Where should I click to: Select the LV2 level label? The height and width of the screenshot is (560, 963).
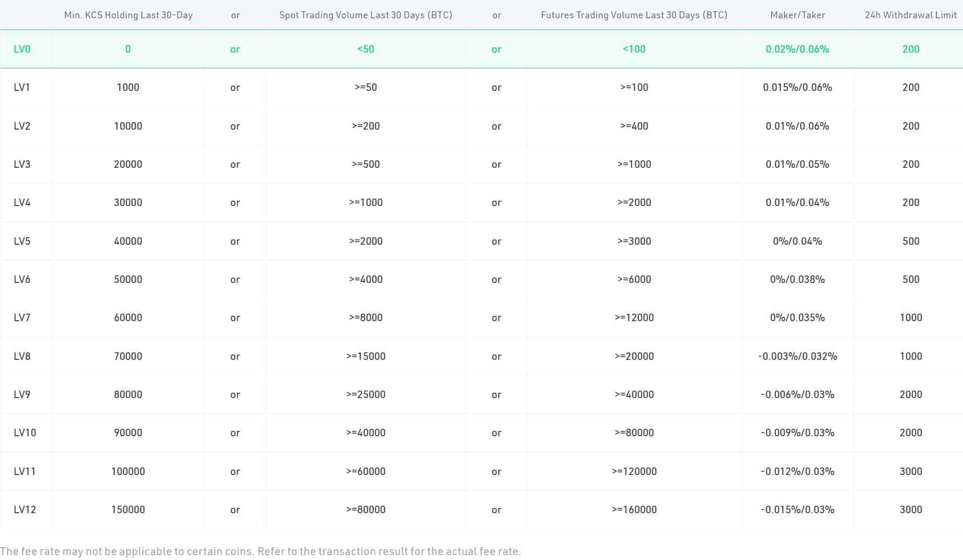tap(22, 126)
